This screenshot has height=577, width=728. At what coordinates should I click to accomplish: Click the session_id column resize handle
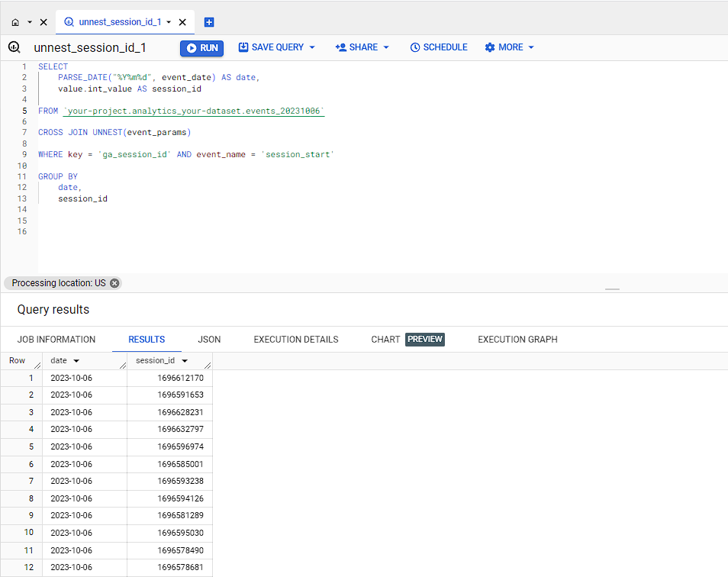point(208,366)
